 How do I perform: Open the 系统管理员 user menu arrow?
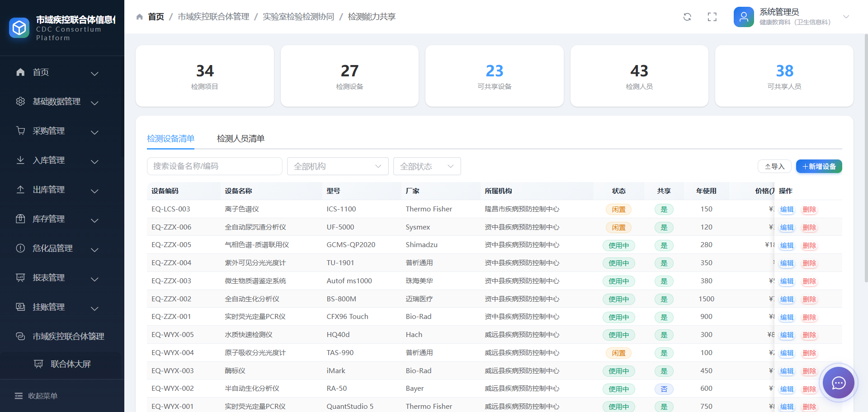[846, 17]
